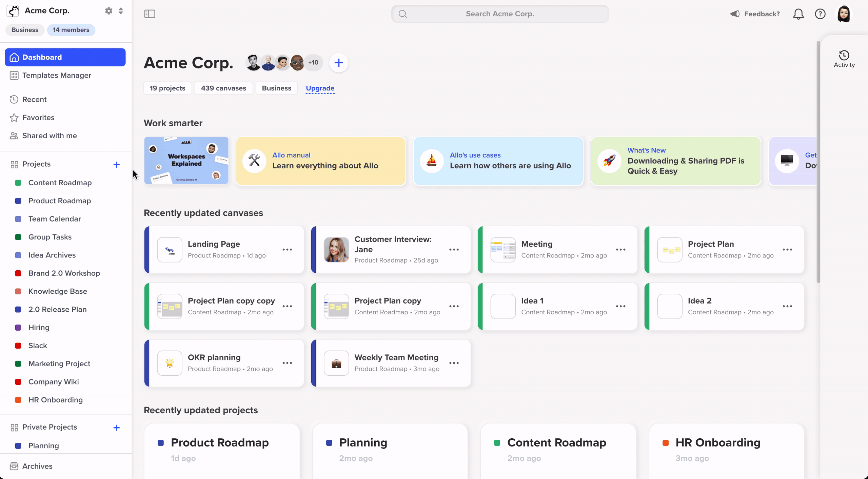The width and height of the screenshot is (868, 479).
Task: Open Allo's use cases card
Action: [x=498, y=161]
